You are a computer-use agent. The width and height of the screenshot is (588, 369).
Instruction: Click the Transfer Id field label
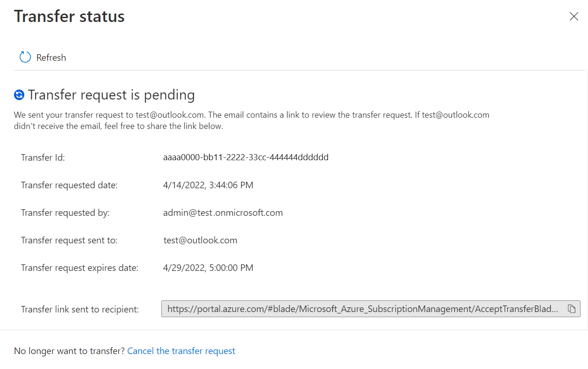coord(43,157)
